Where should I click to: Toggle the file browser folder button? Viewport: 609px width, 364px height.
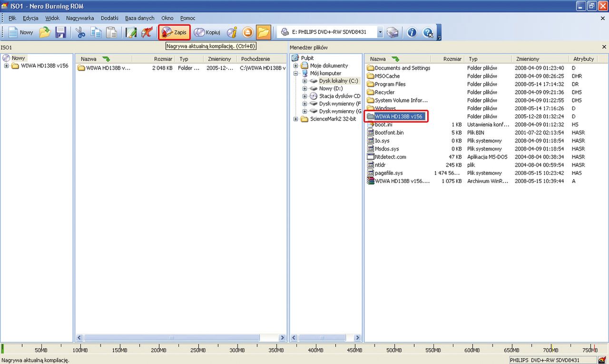(x=263, y=32)
